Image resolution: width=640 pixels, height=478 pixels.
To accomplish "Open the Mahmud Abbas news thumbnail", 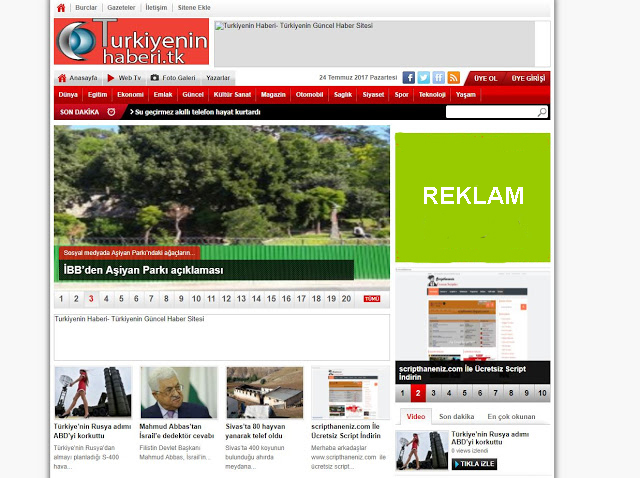I will 178,392.
